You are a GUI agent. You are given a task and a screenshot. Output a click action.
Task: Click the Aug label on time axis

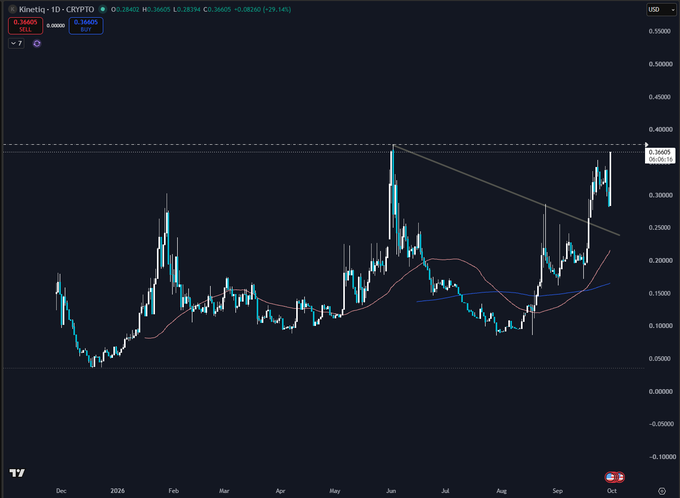(x=501, y=491)
